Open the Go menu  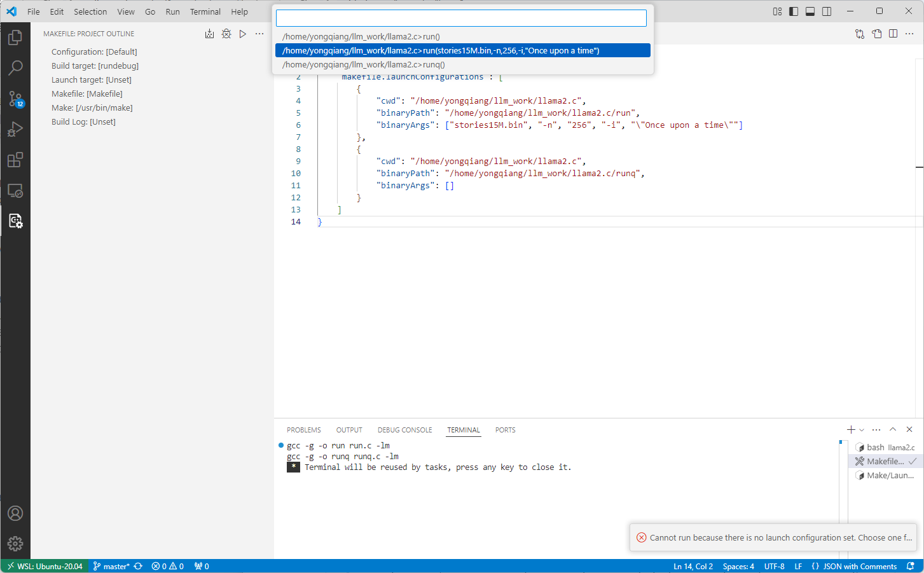[150, 11]
